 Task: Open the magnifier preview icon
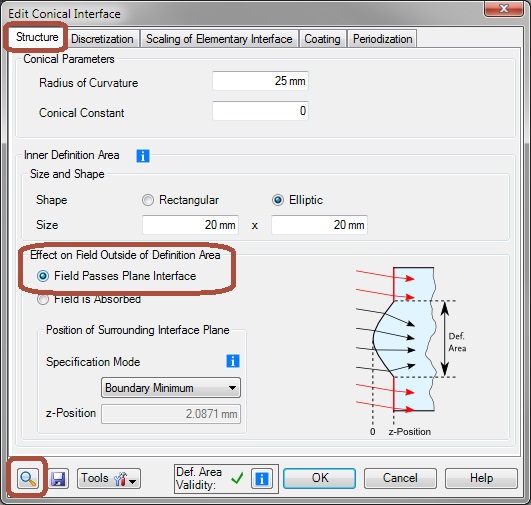click(x=28, y=478)
